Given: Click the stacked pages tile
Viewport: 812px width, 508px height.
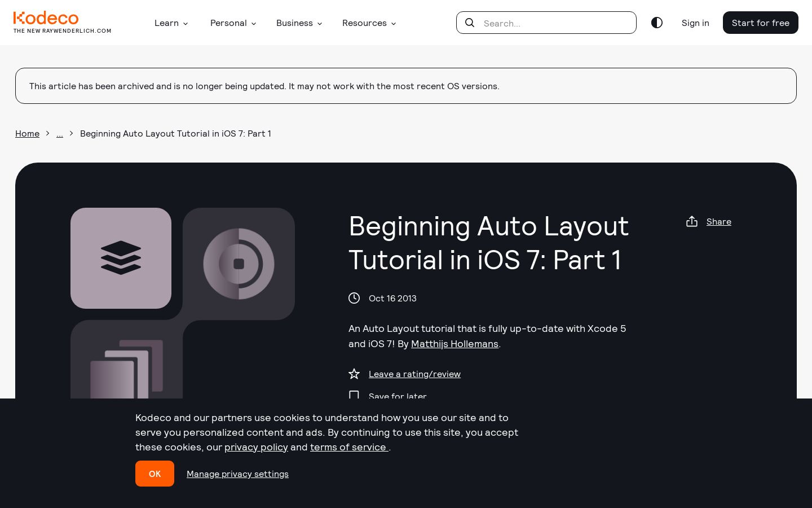Looking at the screenshot, I should tap(126, 360).
